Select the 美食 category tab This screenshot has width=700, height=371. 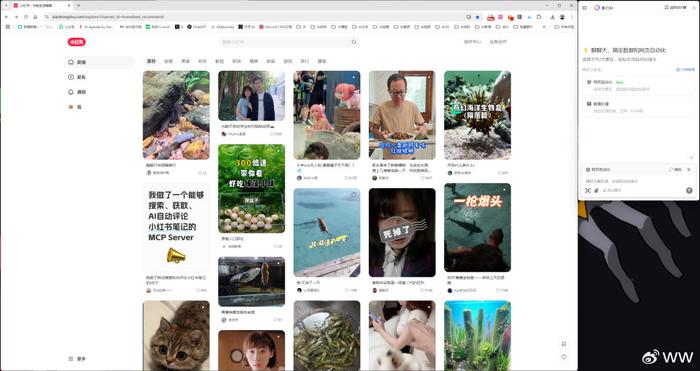pyautogui.click(x=185, y=61)
